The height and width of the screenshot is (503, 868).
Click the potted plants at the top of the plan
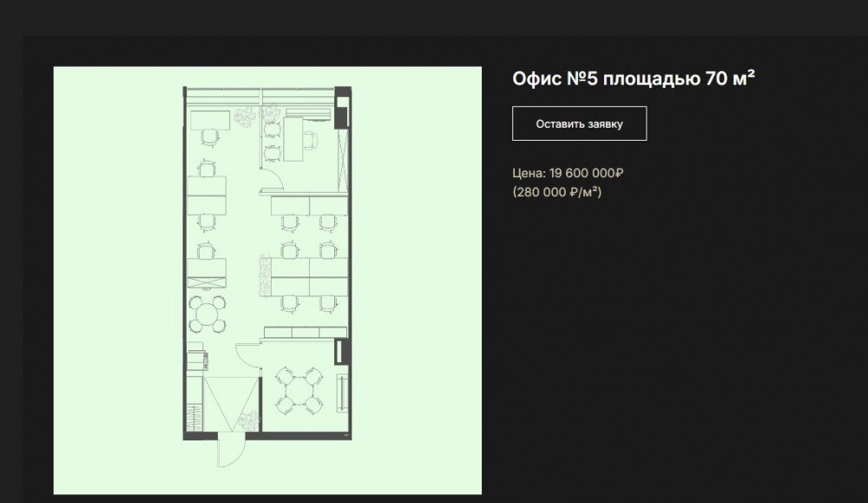(x=256, y=116)
